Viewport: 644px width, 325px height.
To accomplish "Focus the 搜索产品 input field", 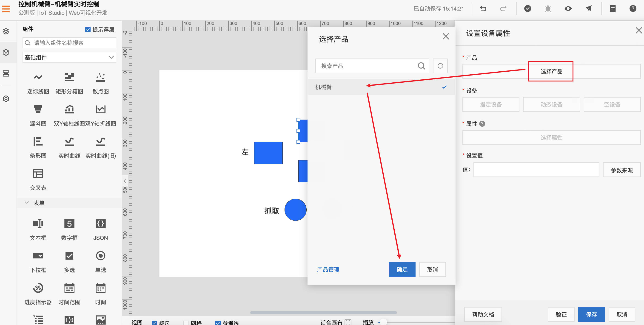I will (372, 66).
